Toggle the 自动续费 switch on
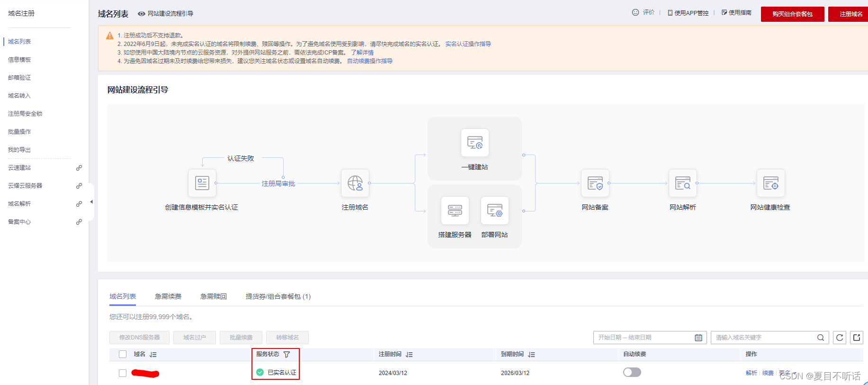The width and height of the screenshot is (868, 385). 632,372
